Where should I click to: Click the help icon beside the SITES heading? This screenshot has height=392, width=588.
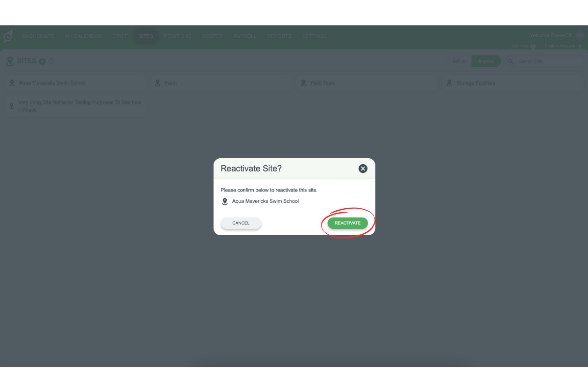click(x=51, y=61)
